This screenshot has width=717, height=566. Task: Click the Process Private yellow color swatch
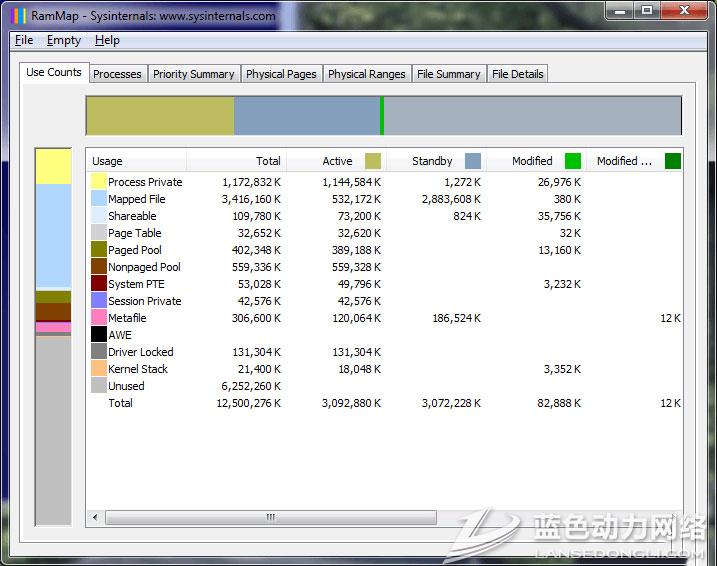point(99,182)
